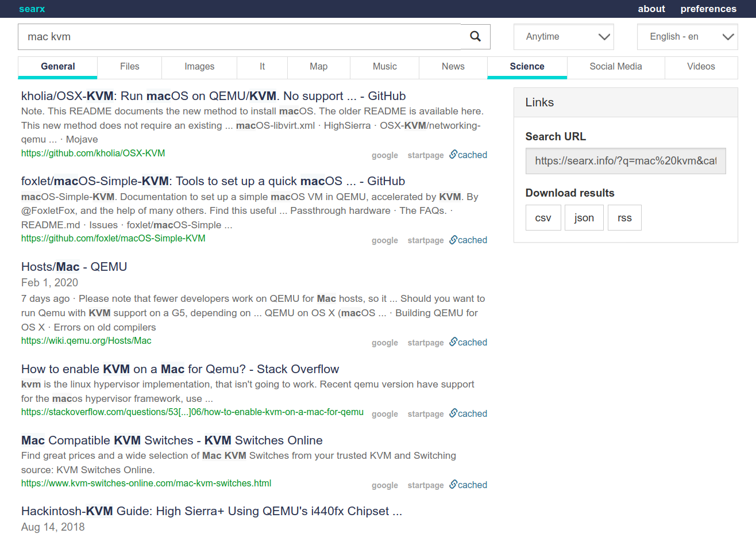Click startpage engine label on Stack Overflow result
This screenshot has height=537, width=756.
point(426,414)
